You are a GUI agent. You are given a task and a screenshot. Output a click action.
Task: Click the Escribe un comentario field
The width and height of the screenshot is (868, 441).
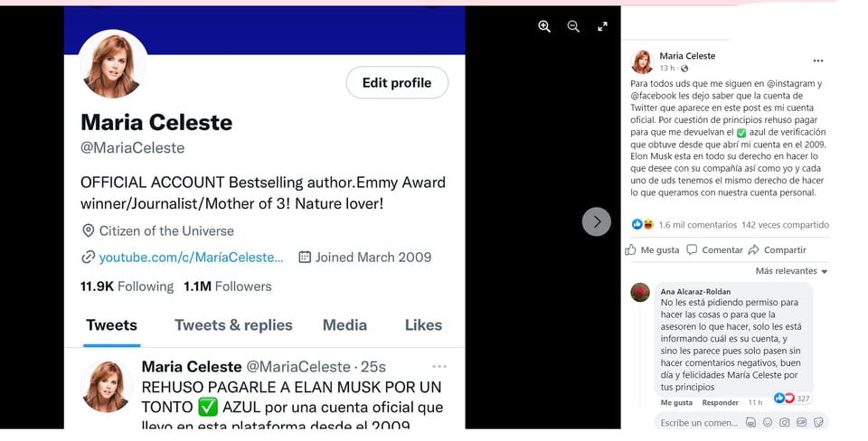pyautogui.click(x=699, y=423)
